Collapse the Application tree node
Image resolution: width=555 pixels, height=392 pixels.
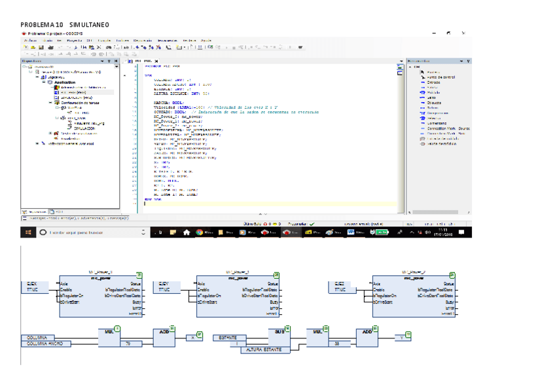tap(44, 82)
